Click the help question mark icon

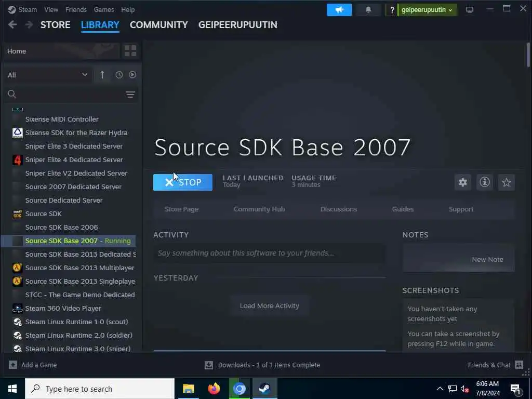tap(392, 10)
